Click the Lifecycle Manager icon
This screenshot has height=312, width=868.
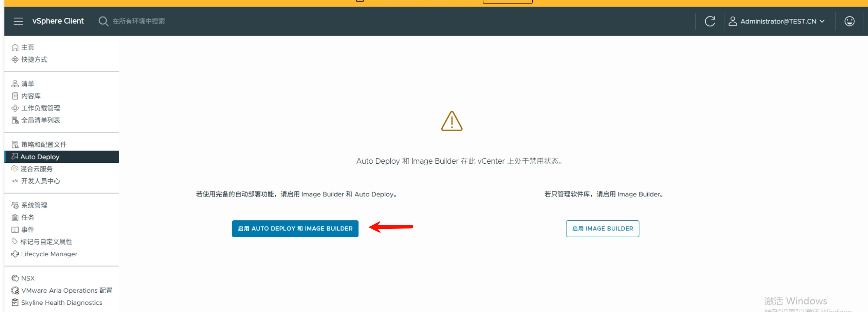[x=15, y=254]
